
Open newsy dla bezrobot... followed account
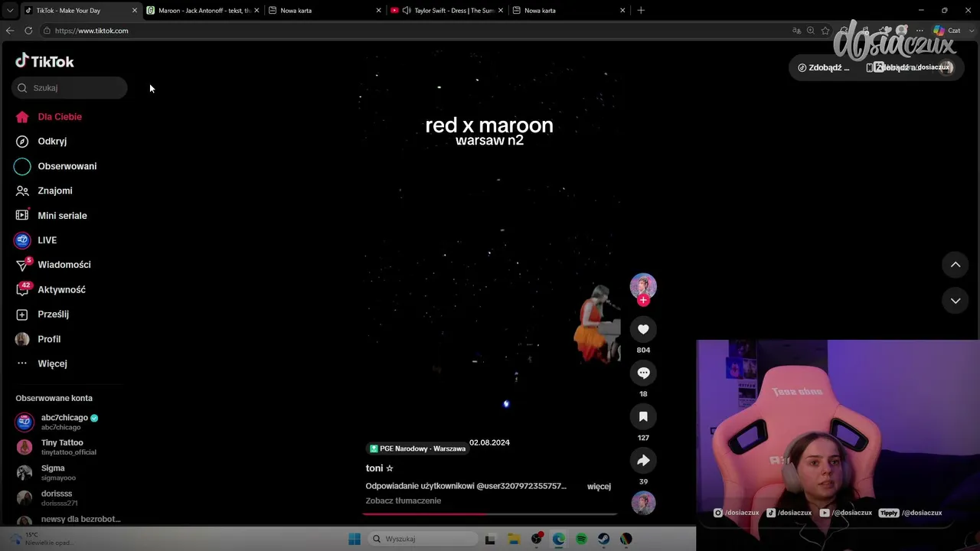69,519
